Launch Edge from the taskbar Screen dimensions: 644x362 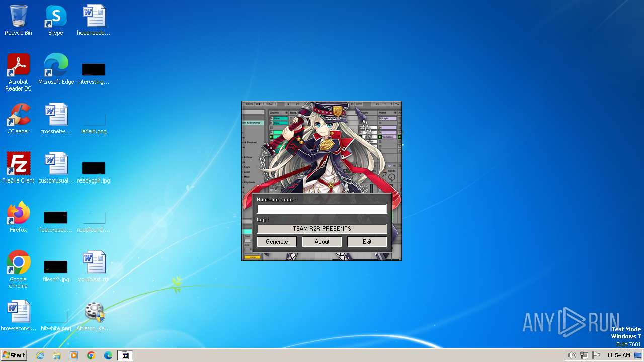(x=108, y=355)
